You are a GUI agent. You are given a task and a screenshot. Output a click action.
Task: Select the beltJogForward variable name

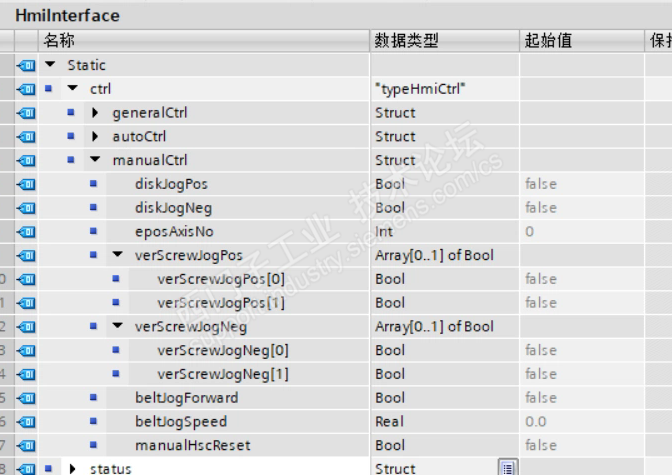(186, 398)
